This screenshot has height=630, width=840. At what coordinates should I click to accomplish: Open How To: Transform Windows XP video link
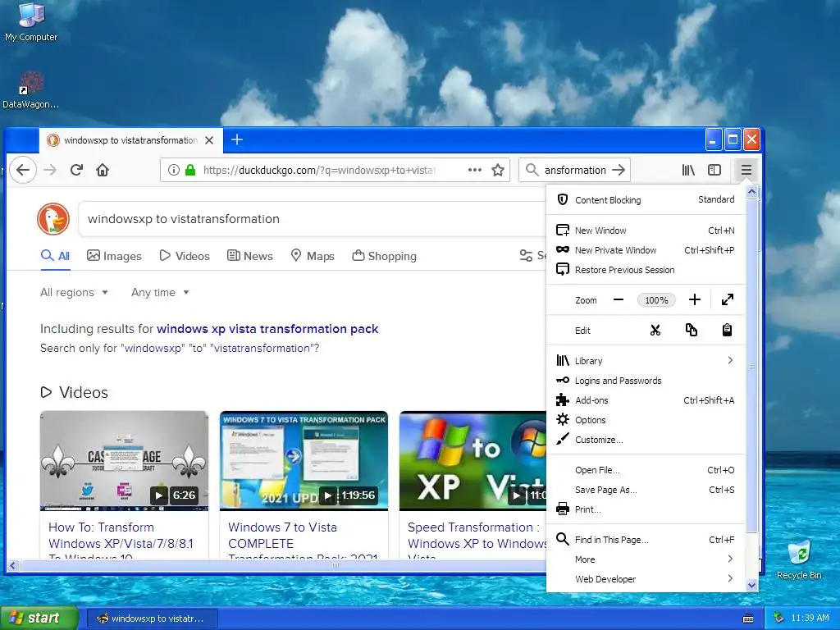(121, 542)
